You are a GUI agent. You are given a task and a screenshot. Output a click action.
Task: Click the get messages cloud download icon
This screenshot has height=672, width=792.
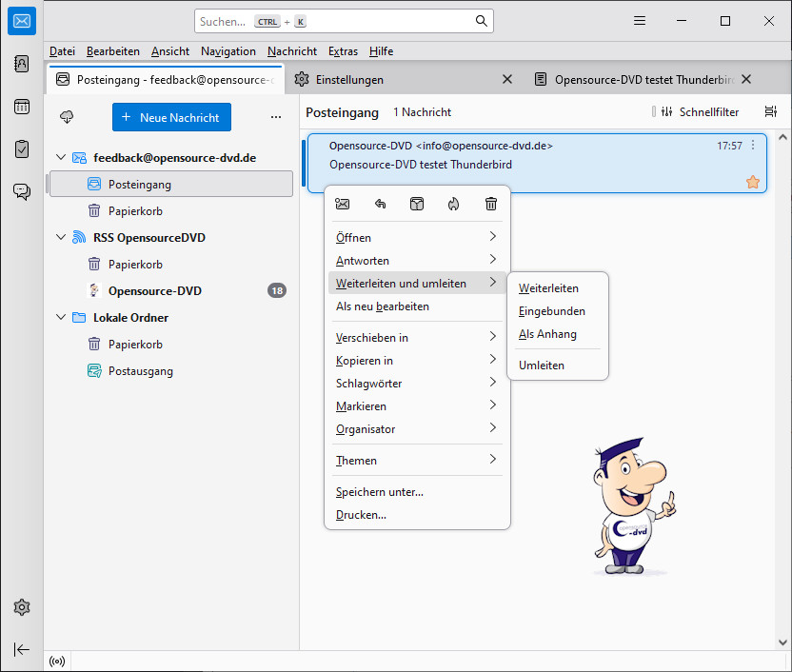click(67, 117)
